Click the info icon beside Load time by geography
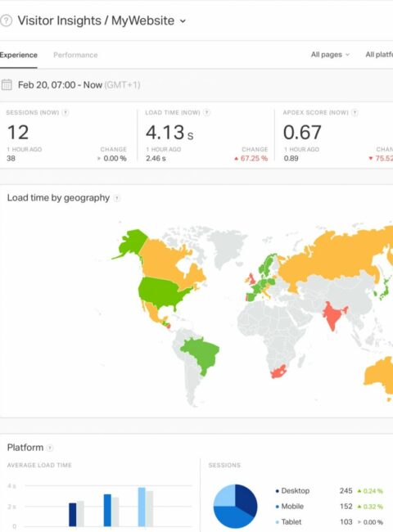The width and height of the screenshot is (393, 532). point(117,198)
